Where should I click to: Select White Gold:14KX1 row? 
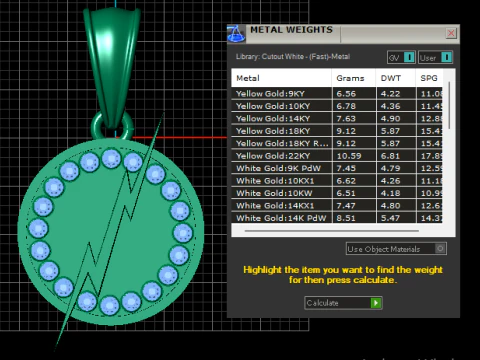point(337,206)
